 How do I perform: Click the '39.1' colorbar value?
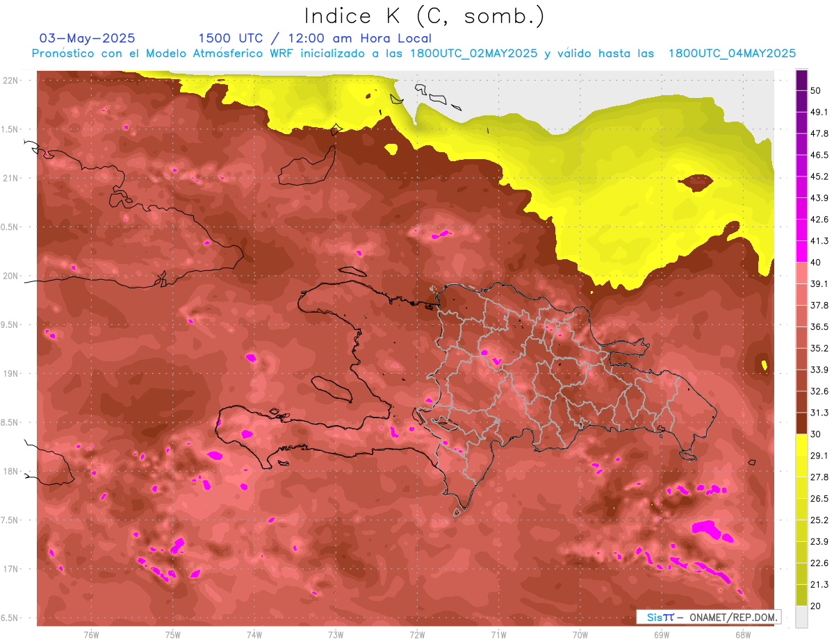pos(819,284)
